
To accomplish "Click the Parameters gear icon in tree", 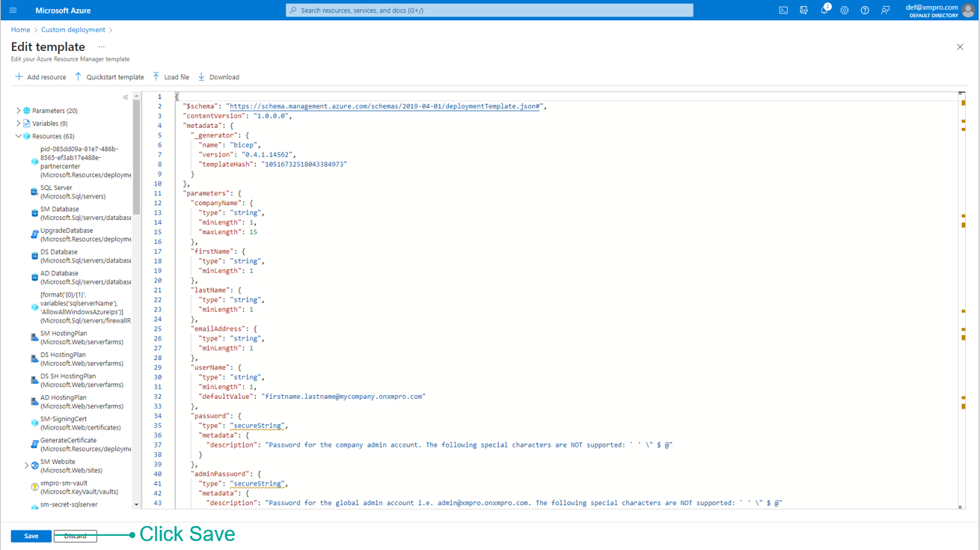I will (x=27, y=111).
